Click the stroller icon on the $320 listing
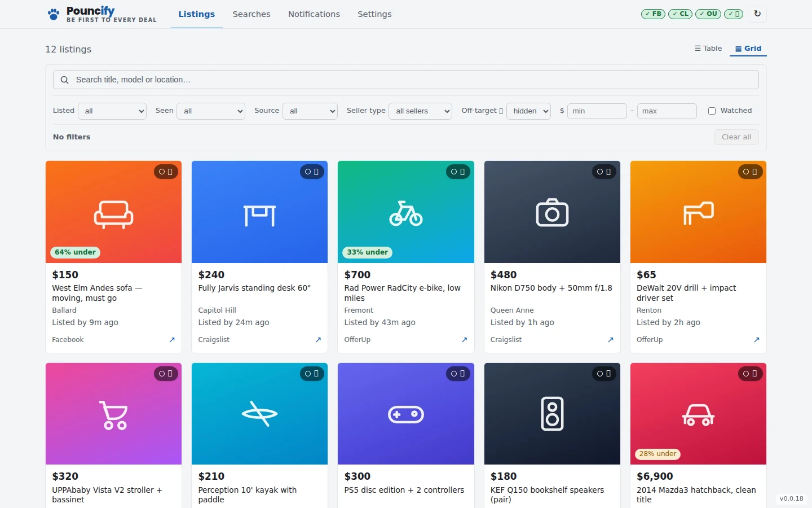Viewport: 812px width, 508px height. tap(113, 415)
